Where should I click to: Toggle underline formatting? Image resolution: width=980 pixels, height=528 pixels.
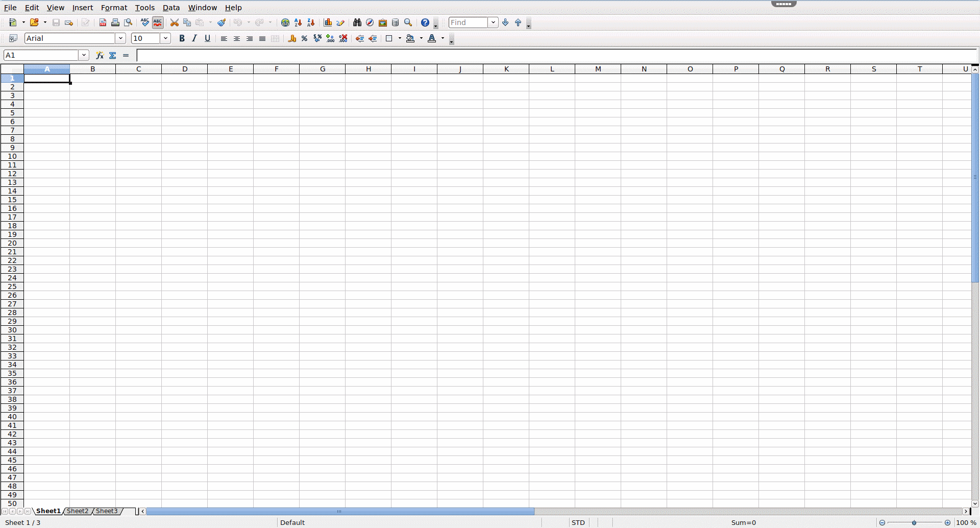coord(207,38)
